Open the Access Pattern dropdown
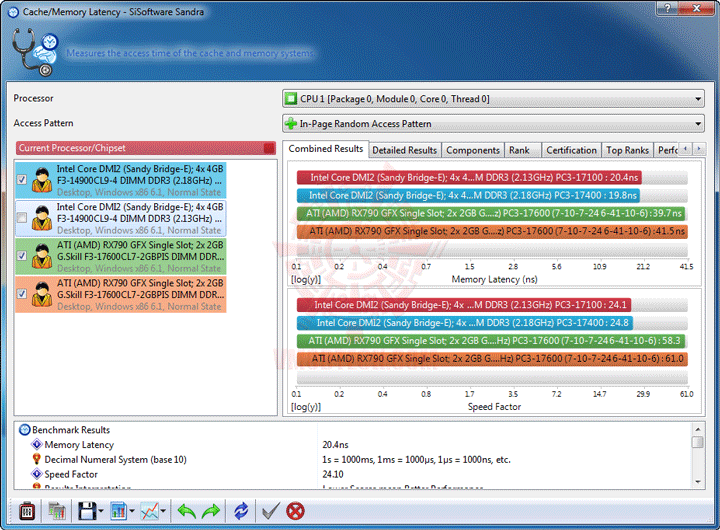The height and width of the screenshot is (530, 720). click(494, 124)
